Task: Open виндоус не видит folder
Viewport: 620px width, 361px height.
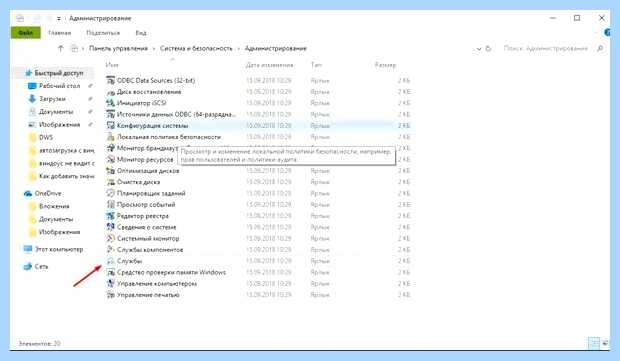Action: (66, 163)
